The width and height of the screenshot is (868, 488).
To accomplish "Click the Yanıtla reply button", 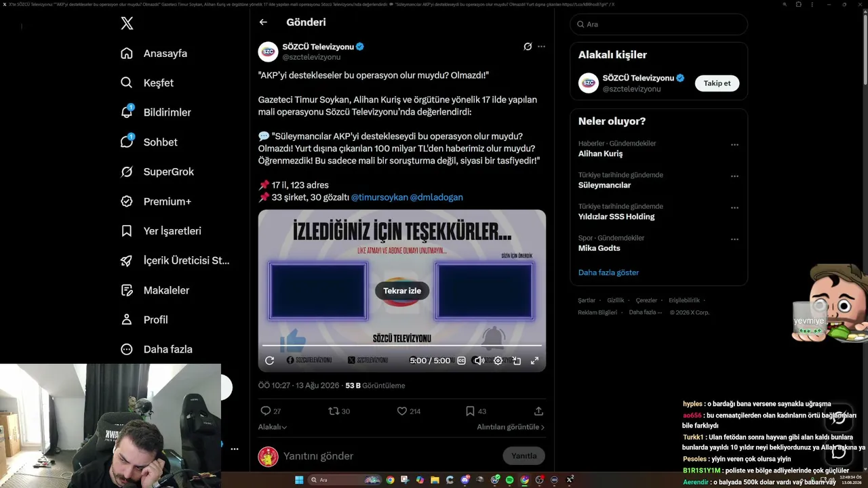I will pyautogui.click(x=524, y=456).
